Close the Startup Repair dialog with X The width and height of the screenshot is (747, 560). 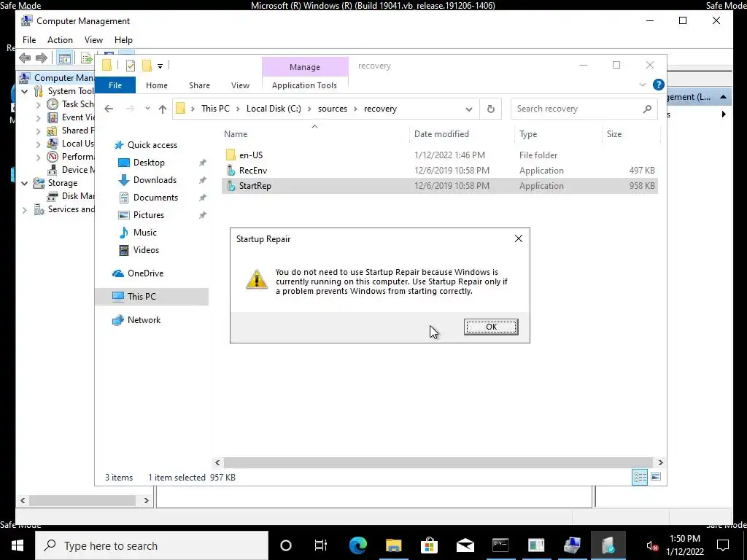[x=519, y=238]
